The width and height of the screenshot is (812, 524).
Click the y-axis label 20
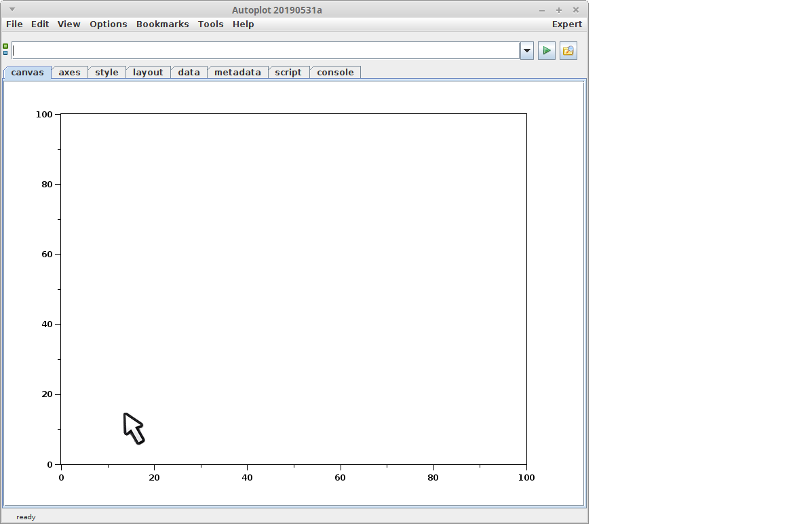point(47,394)
